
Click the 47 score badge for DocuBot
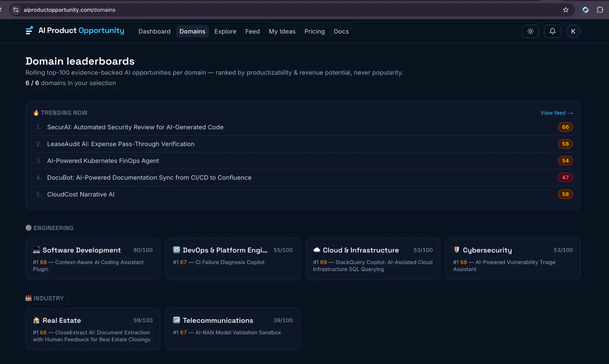point(565,177)
